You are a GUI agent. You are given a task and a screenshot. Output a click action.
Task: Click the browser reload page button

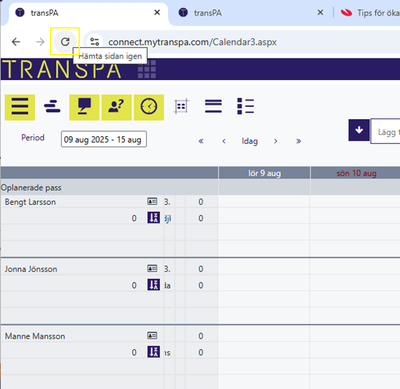point(65,42)
